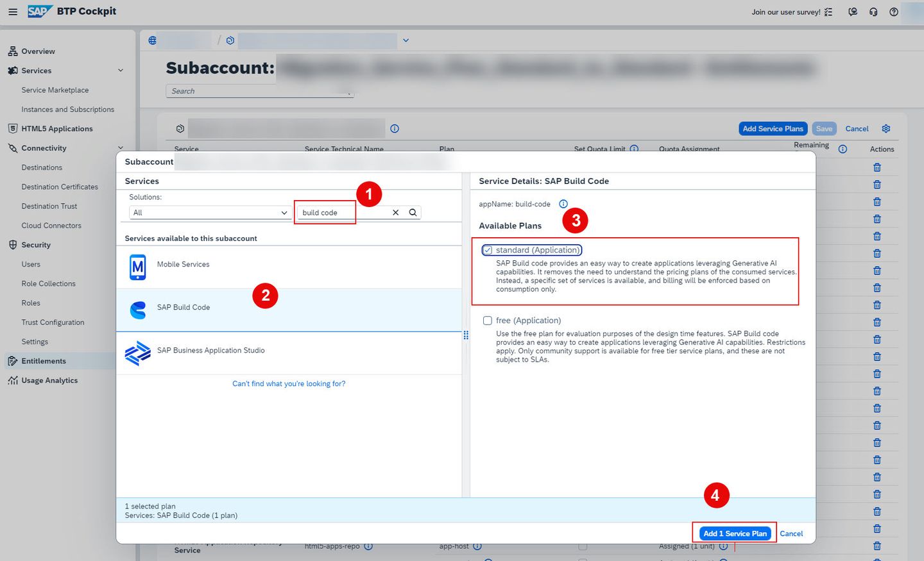The width and height of the screenshot is (924, 561).
Task: Delete the html5-apps-repo row via trash icon
Action: 877,546
